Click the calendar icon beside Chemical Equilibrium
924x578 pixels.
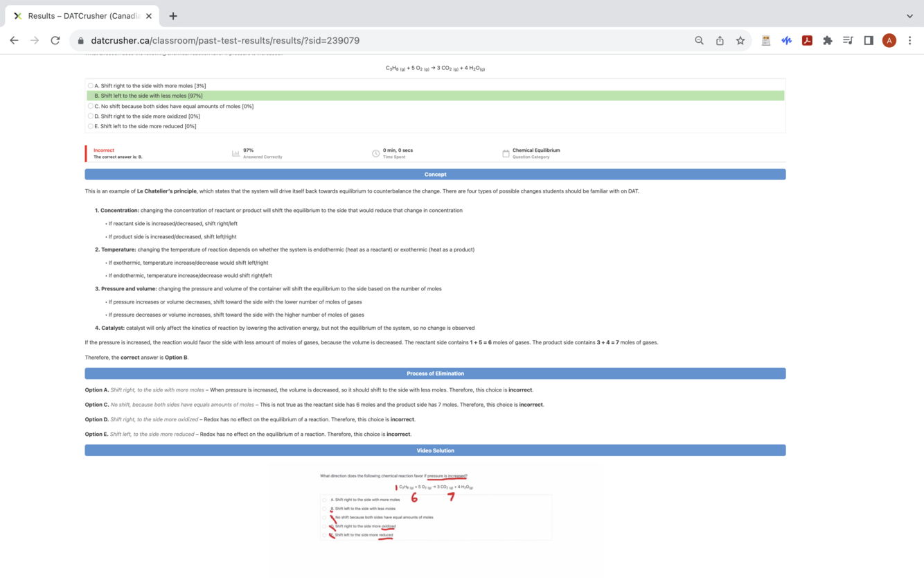pyautogui.click(x=506, y=153)
